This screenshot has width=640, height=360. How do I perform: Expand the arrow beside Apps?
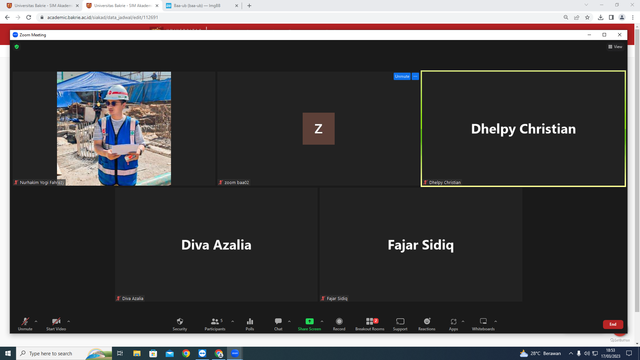pyautogui.click(x=463, y=322)
